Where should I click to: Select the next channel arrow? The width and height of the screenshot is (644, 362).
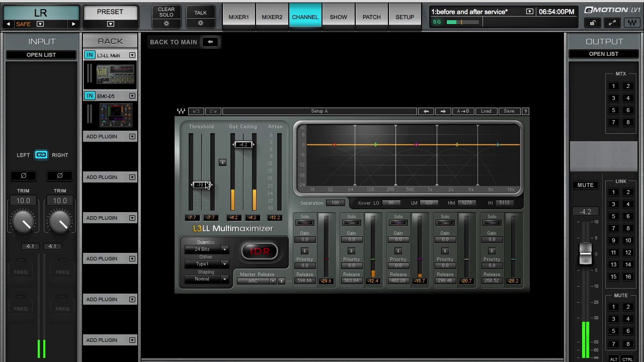73,24
